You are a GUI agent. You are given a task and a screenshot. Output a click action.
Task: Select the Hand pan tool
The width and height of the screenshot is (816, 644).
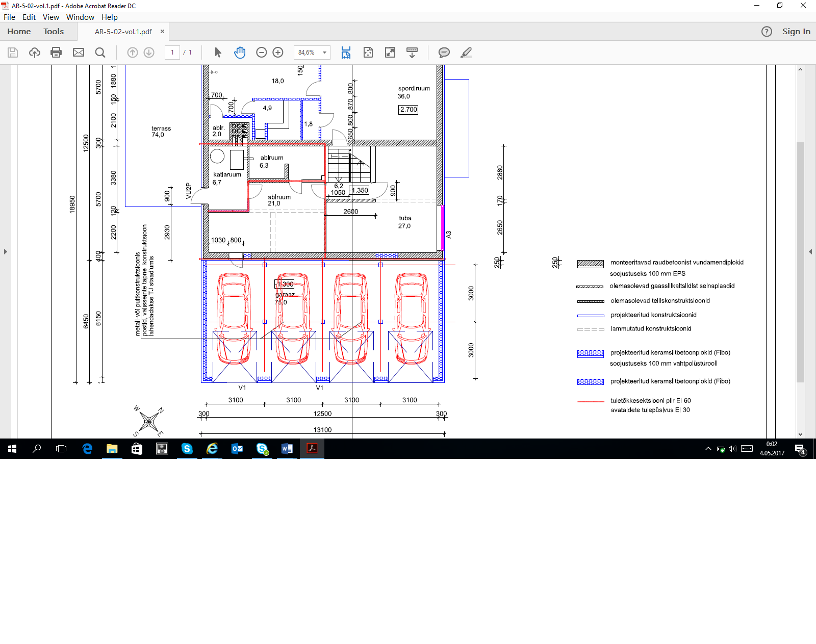tap(240, 53)
